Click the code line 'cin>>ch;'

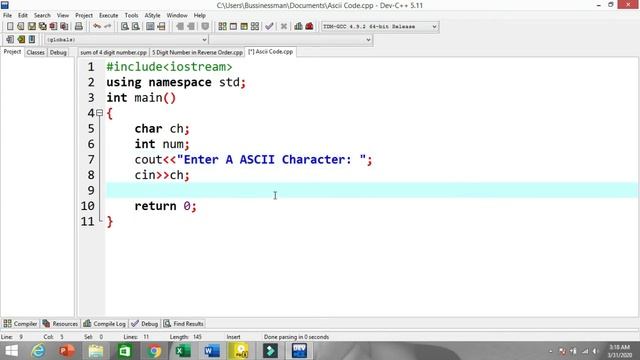pyautogui.click(x=162, y=175)
